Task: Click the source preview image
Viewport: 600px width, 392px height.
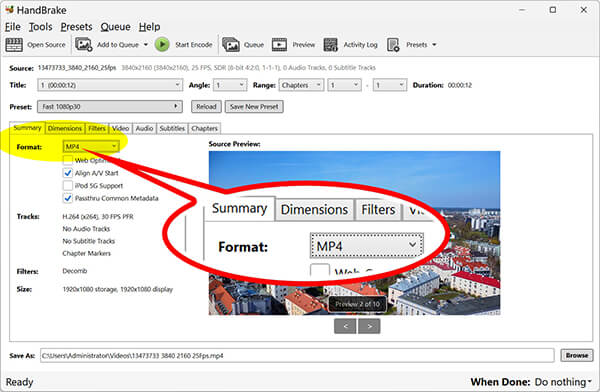Action: (x=354, y=233)
